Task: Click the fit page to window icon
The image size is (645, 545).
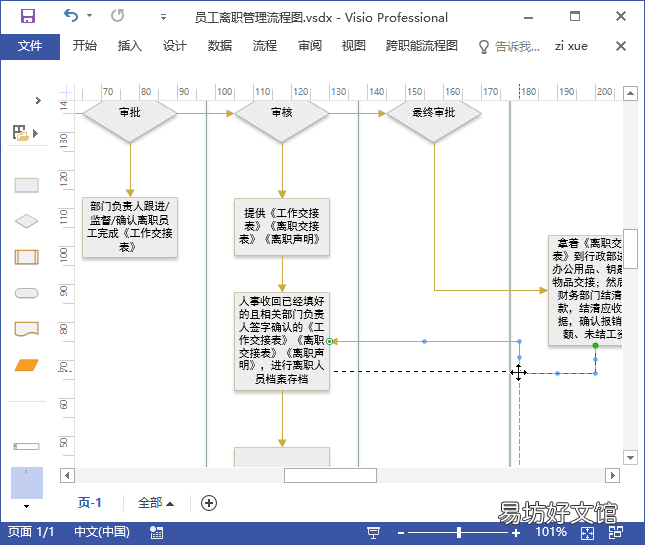Action: point(587,533)
